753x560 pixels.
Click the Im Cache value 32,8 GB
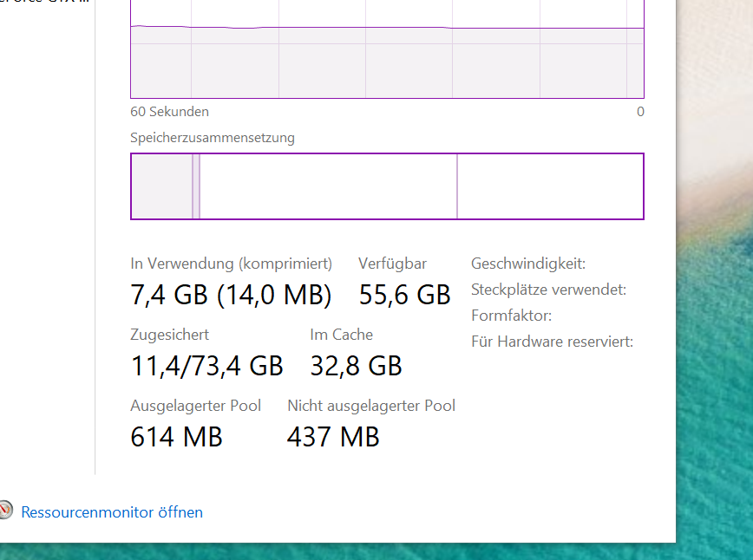point(356,366)
